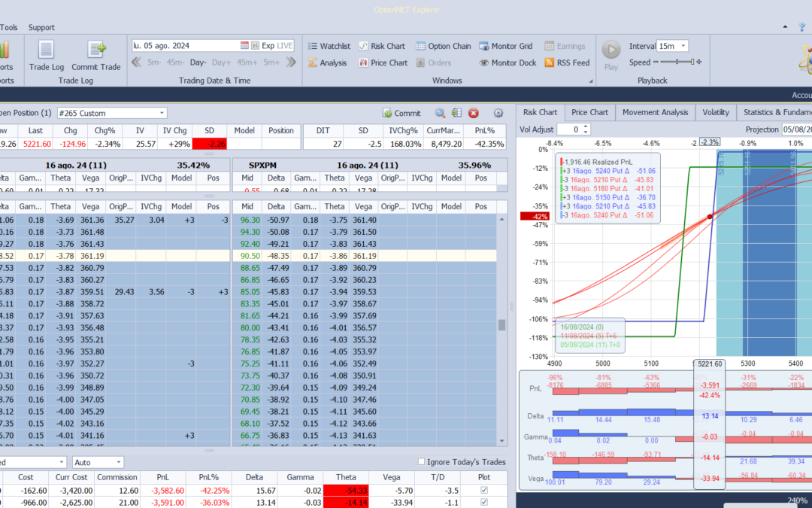Open the Analysis window
The height and width of the screenshot is (508, 812).
tap(327, 62)
